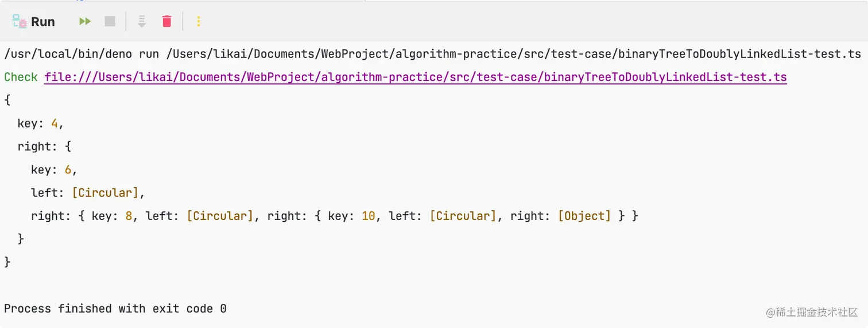Click the green Check text
The image size is (868, 328).
point(21,77)
